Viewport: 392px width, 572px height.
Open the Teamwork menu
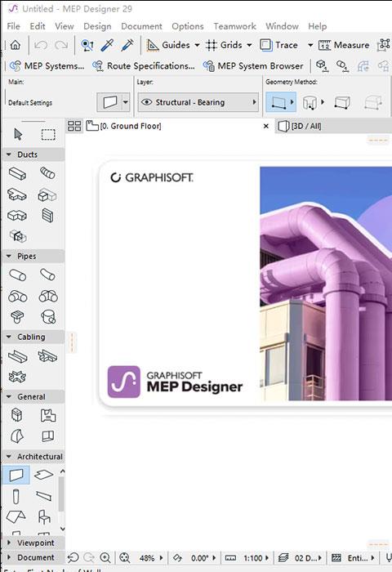click(x=235, y=26)
